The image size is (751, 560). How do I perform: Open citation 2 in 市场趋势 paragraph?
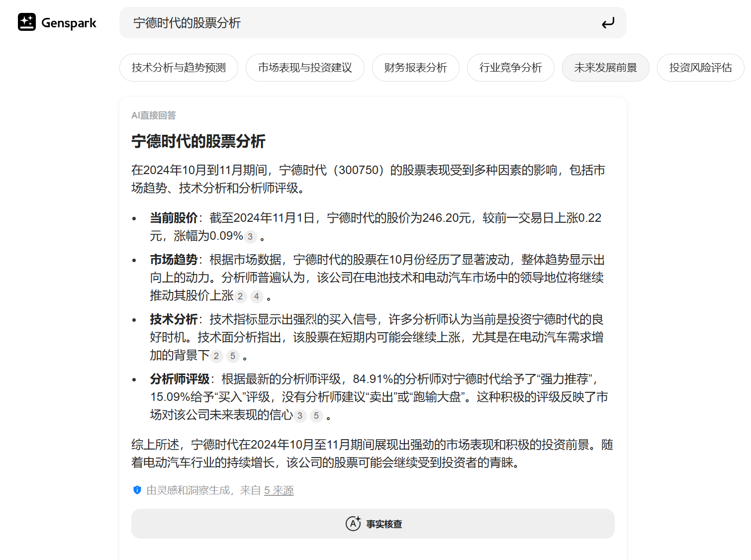(240, 296)
